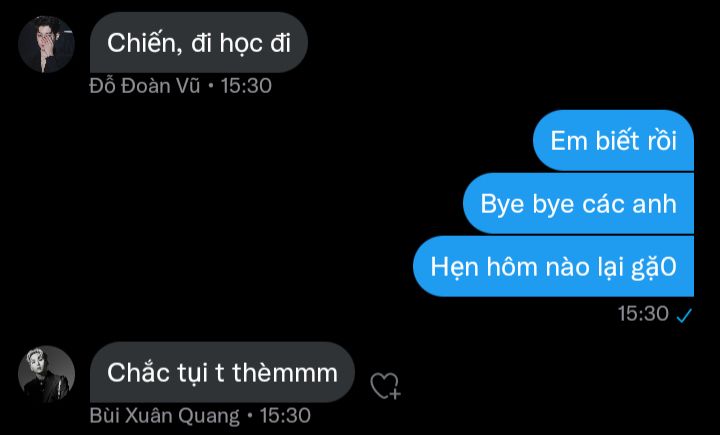Select the 'Chắc tụi t thèmmm' bubble
Screen dimensions: 720x435
tap(222, 372)
